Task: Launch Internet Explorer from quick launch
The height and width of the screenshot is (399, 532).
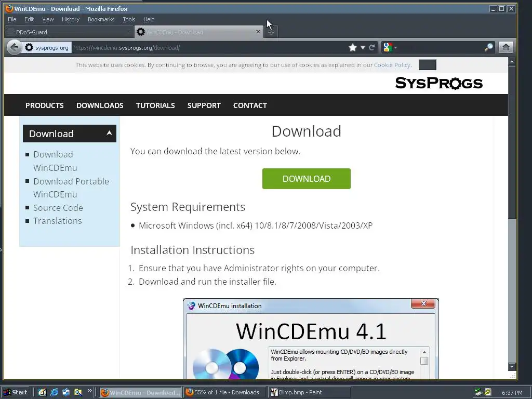Action: pos(54,392)
